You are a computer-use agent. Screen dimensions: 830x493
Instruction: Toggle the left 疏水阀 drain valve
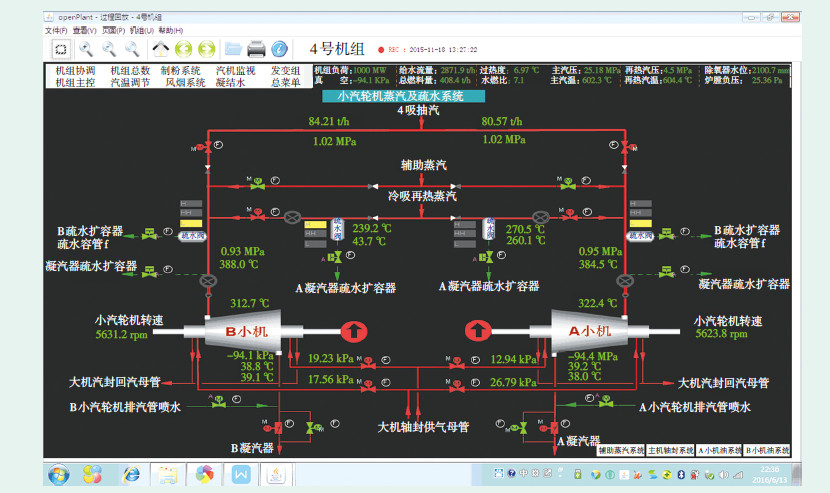tap(191, 237)
